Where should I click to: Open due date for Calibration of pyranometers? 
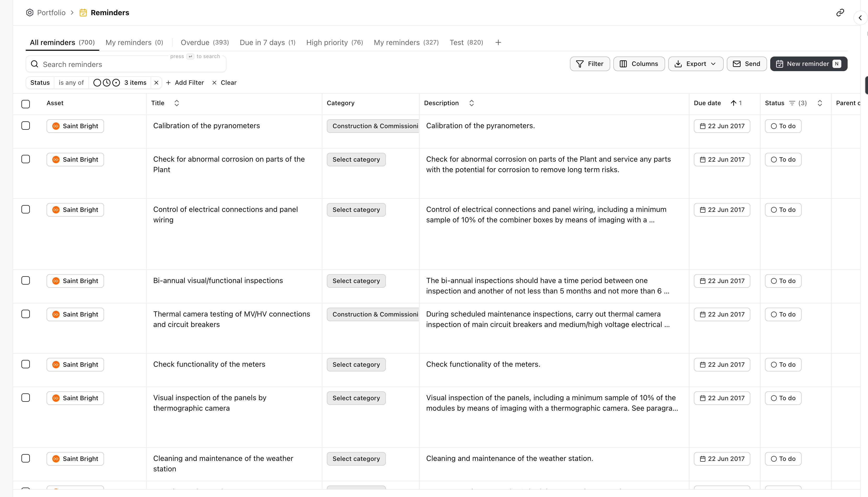click(x=722, y=126)
